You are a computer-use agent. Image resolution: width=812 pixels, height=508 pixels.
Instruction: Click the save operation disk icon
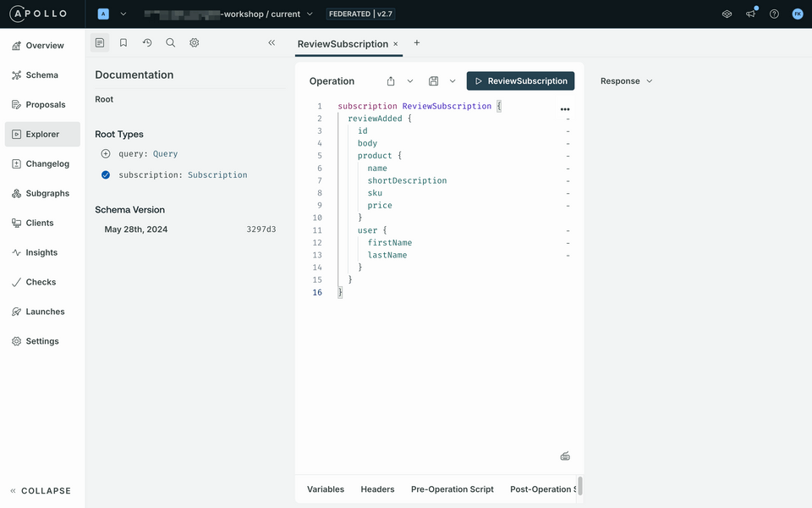click(x=433, y=81)
